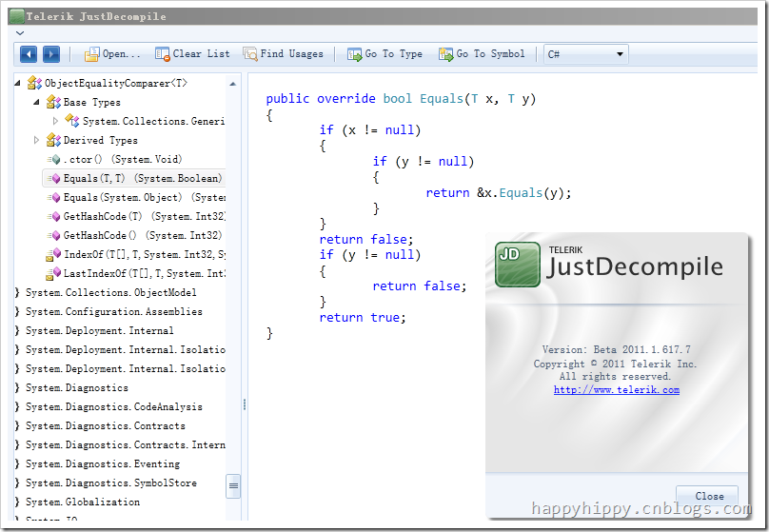Click the Clear List label
Viewport: 769px width, 532px height.
pos(201,54)
